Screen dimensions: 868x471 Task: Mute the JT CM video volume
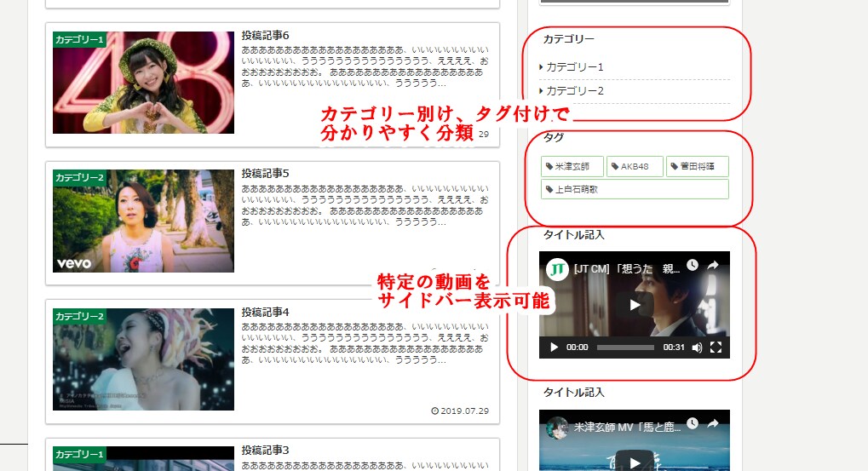click(697, 348)
